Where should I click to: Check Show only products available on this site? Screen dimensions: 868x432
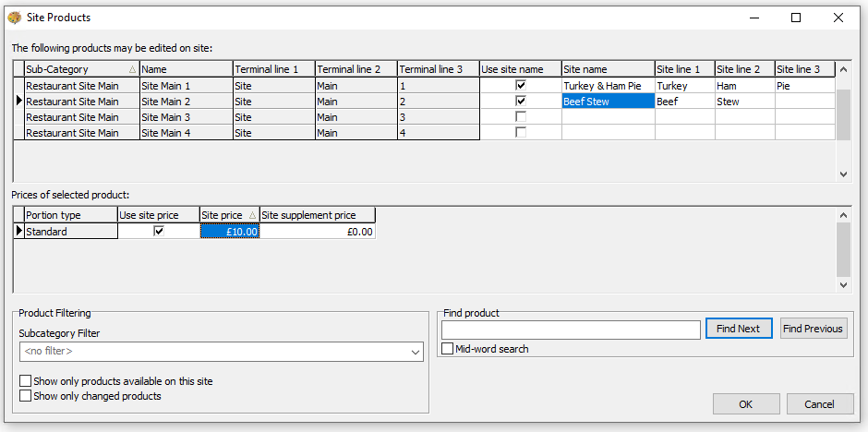[25, 381]
